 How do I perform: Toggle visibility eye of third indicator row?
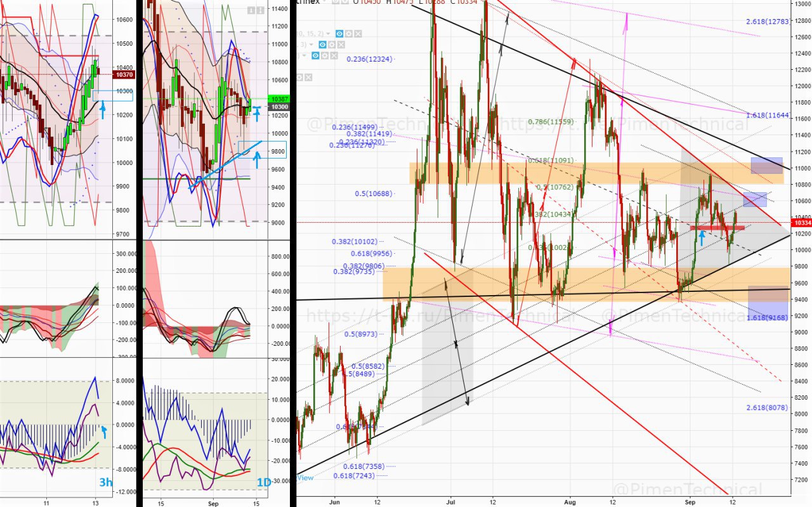tap(315, 56)
